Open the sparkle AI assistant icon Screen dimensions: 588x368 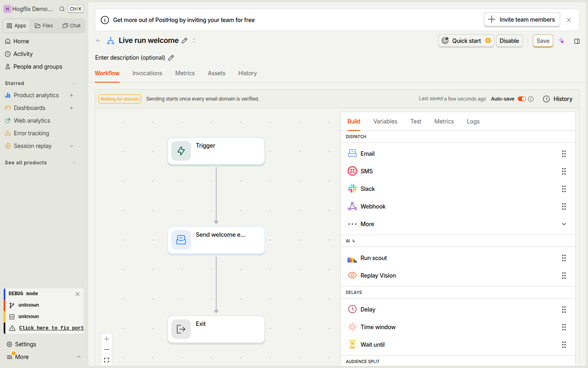(562, 41)
